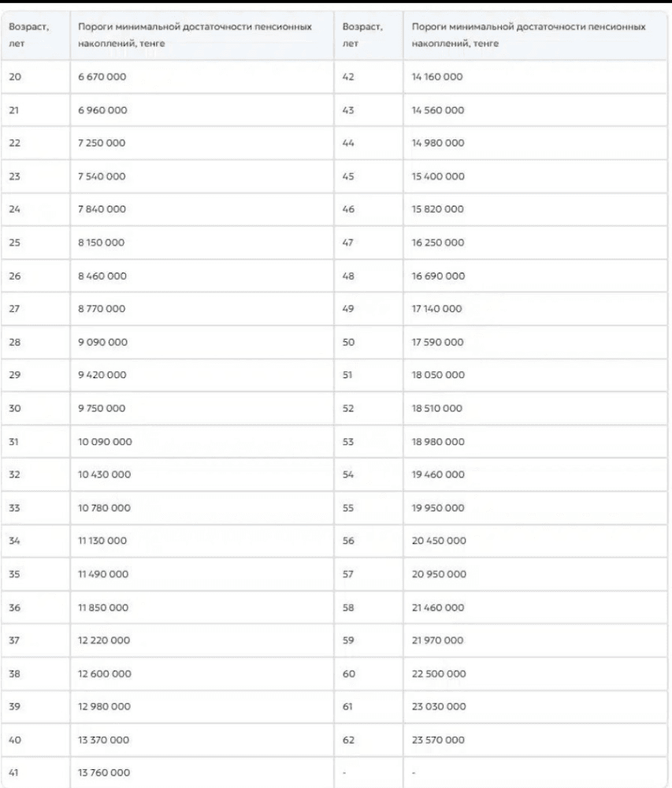The width and height of the screenshot is (672, 788).
Task: Select the threshold 22 500 000
Action: click(x=439, y=674)
